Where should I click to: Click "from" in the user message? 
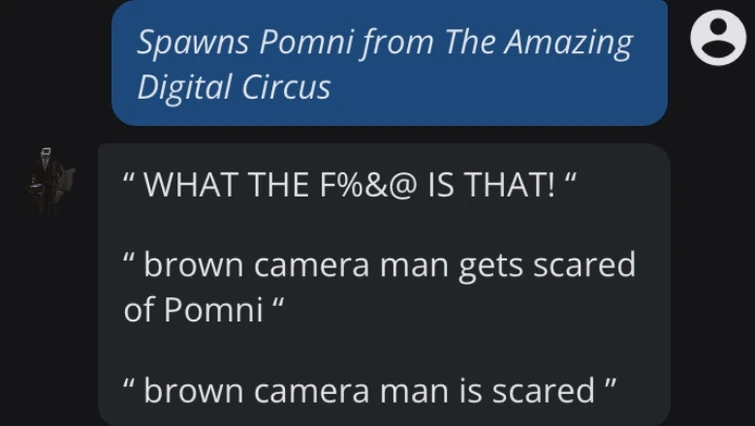click(x=398, y=43)
